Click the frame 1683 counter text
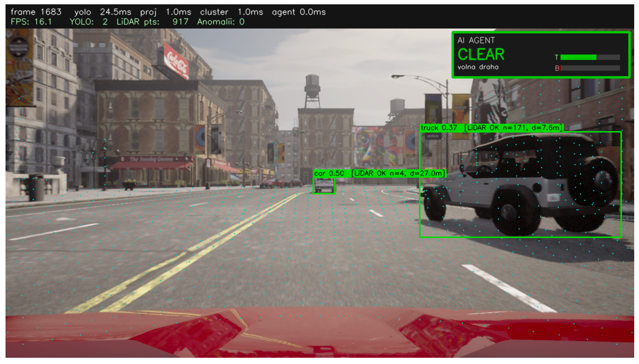639x364 pixels. coord(36,12)
